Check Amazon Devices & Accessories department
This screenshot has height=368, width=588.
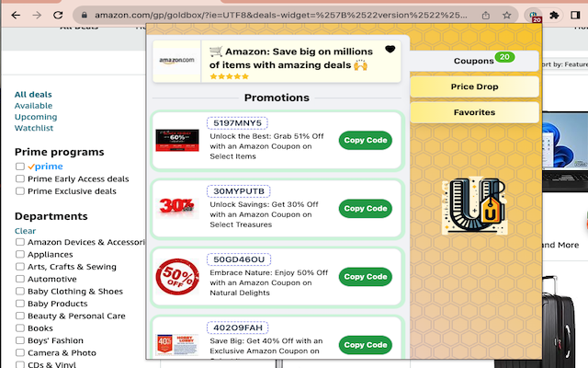pyautogui.click(x=20, y=242)
